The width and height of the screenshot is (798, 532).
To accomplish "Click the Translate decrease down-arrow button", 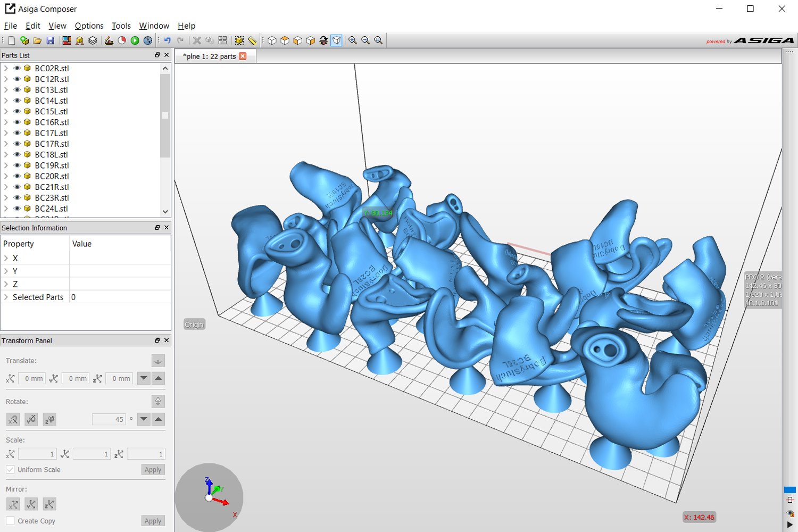I will pyautogui.click(x=144, y=378).
